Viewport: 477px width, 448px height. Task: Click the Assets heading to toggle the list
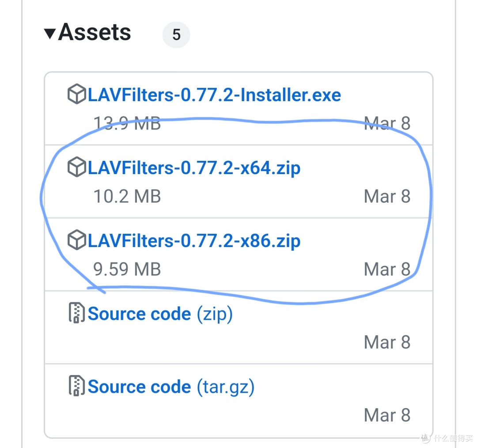(95, 32)
